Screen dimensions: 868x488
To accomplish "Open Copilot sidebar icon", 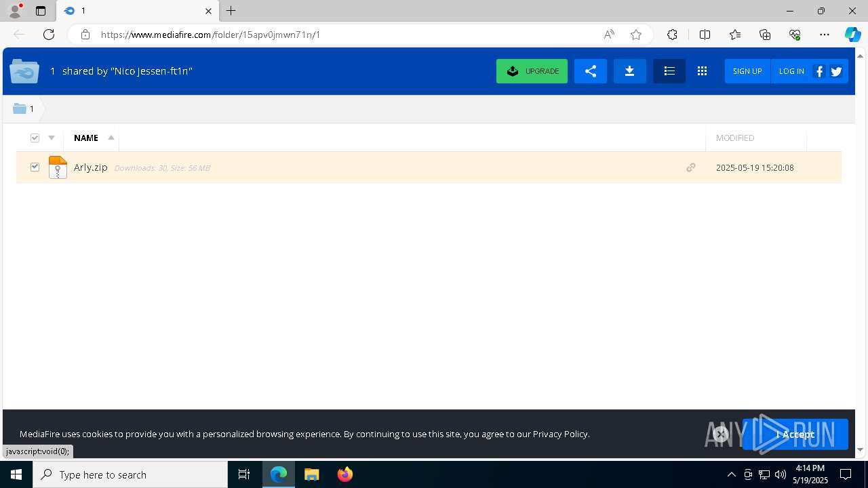I will pyautogui.click(x=852, y=35).
